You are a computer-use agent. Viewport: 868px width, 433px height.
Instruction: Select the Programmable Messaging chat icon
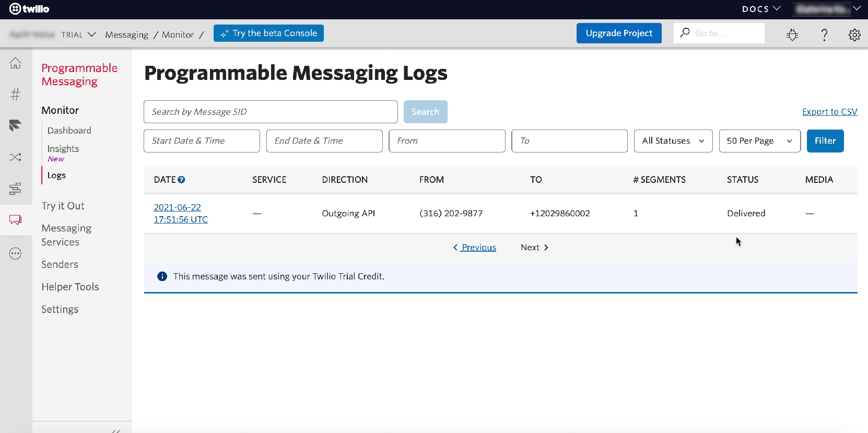pyautogui.click(x=16, y=220)
